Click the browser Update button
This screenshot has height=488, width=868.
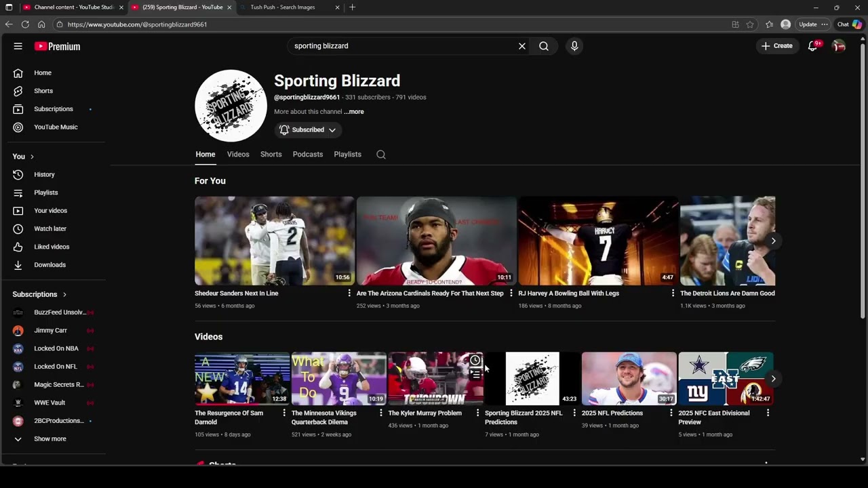tap(813, 24)
